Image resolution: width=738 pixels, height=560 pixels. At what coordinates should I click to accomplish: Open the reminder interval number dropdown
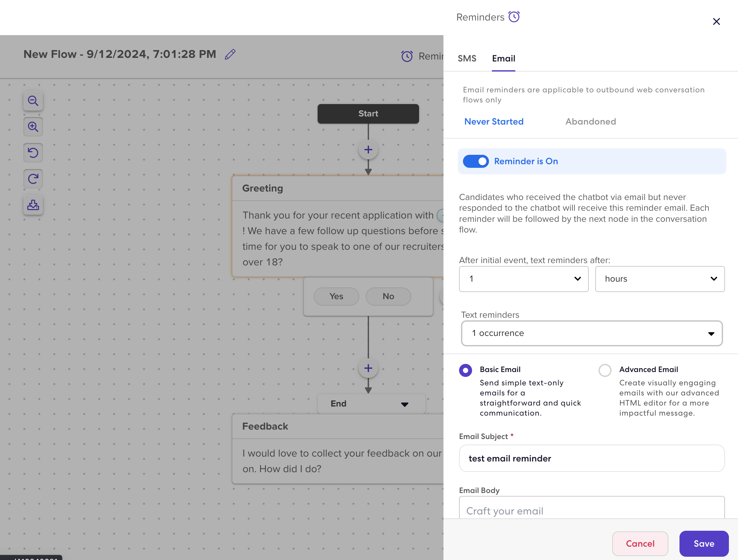tap(523, 279)
